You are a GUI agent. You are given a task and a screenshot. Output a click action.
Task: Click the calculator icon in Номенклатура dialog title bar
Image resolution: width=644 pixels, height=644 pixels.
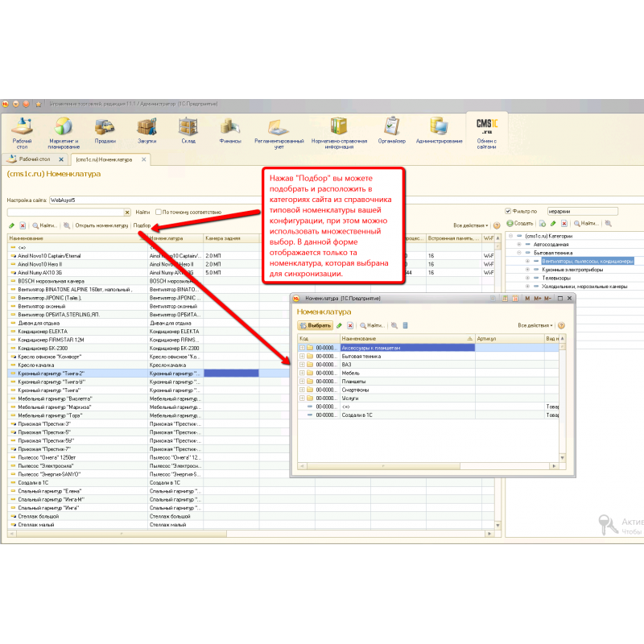click(505, 299)
